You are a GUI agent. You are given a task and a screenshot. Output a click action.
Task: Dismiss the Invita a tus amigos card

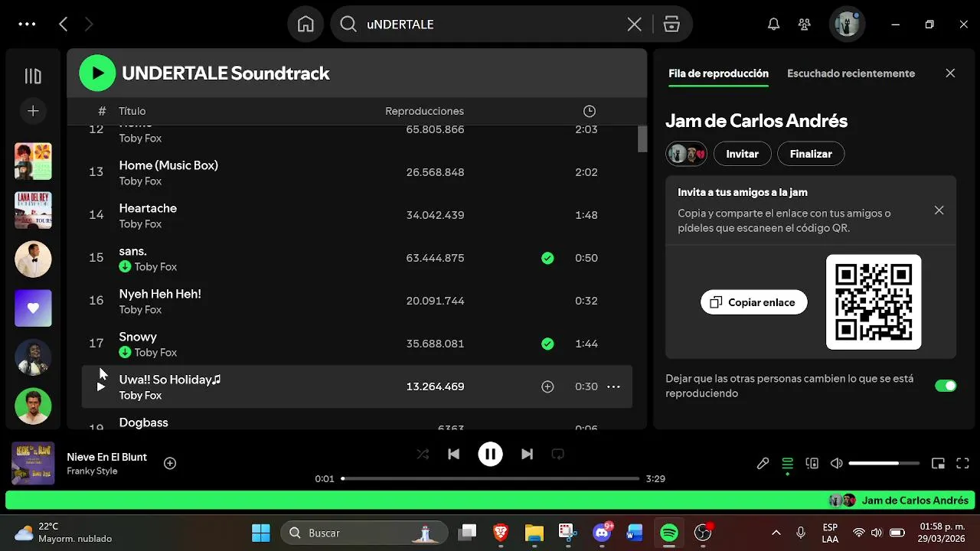939,210
